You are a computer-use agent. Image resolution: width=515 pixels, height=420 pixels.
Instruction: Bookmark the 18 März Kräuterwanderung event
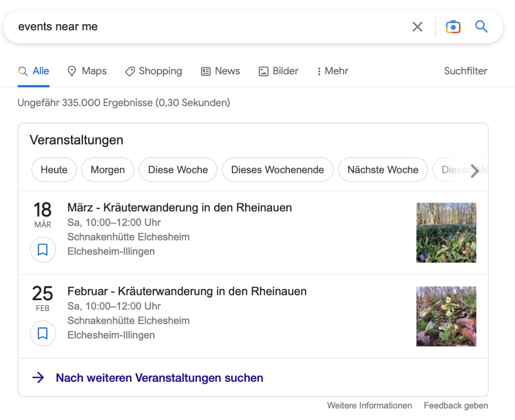pyautogui.click(x=43, y=250)
